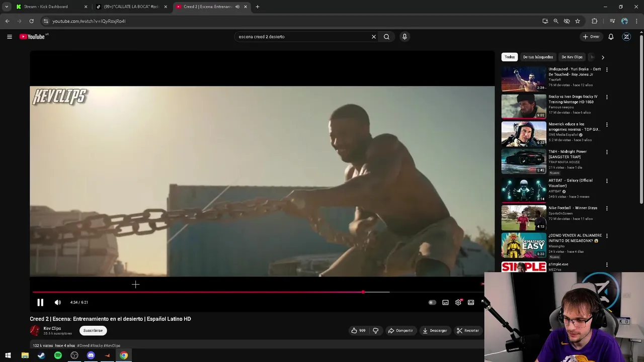Dislike the video with thumbs-down
This screenshot has width=644, height=362.
tap(375, 330)
